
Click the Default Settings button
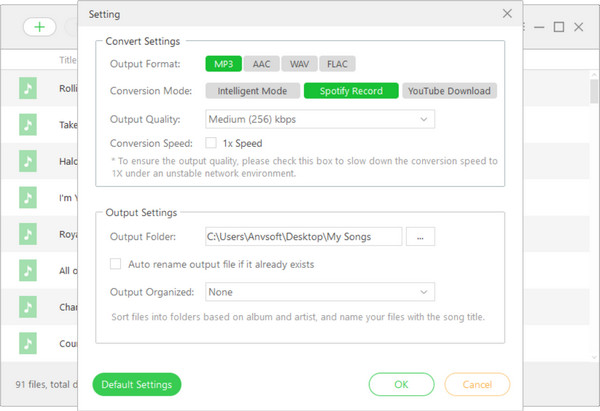(137, 384)
